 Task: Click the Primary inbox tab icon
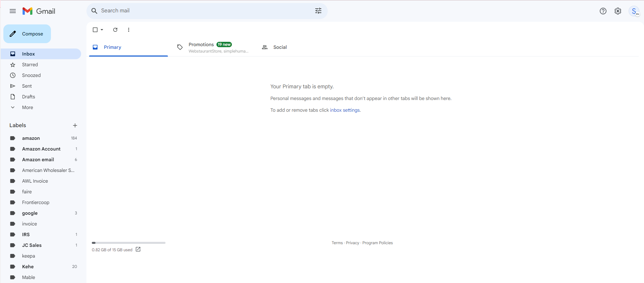[x=95, y=47]
